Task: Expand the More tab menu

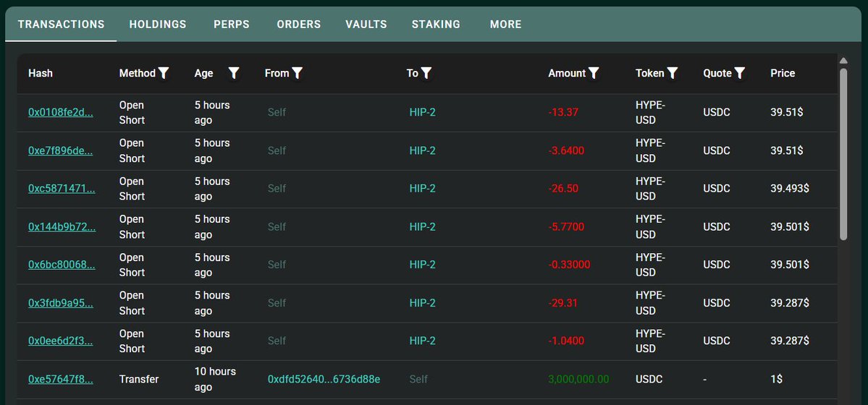Action: [505, 25]
